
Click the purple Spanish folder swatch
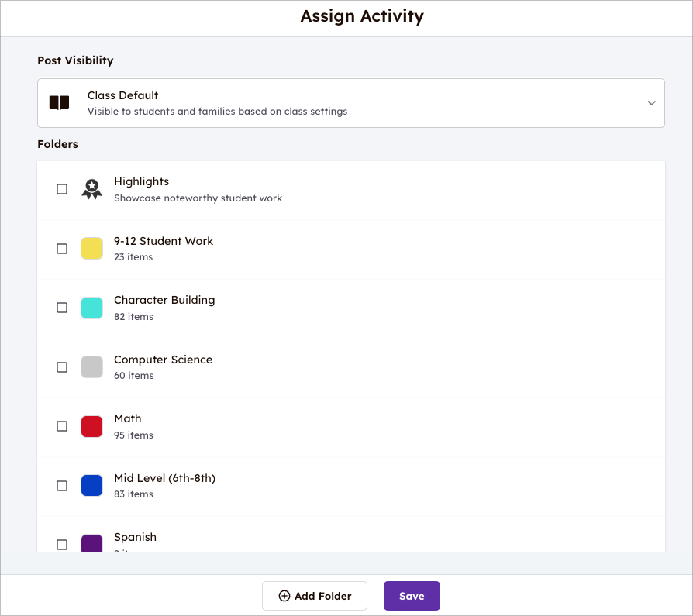pos(91,542)
